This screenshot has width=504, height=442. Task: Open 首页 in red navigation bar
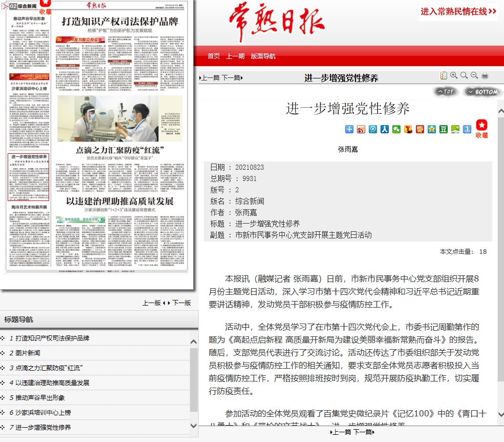[x=214, y=56]
